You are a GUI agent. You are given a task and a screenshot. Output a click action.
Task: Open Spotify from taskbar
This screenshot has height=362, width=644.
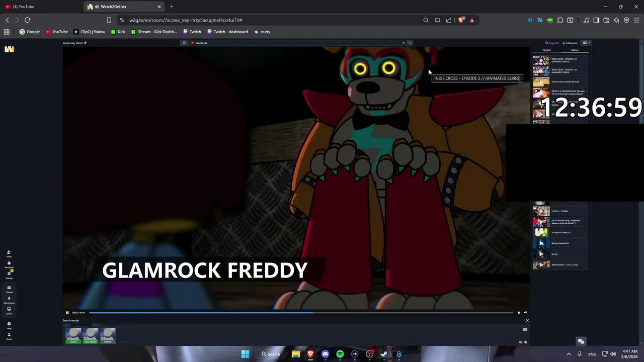pos(340,354)
